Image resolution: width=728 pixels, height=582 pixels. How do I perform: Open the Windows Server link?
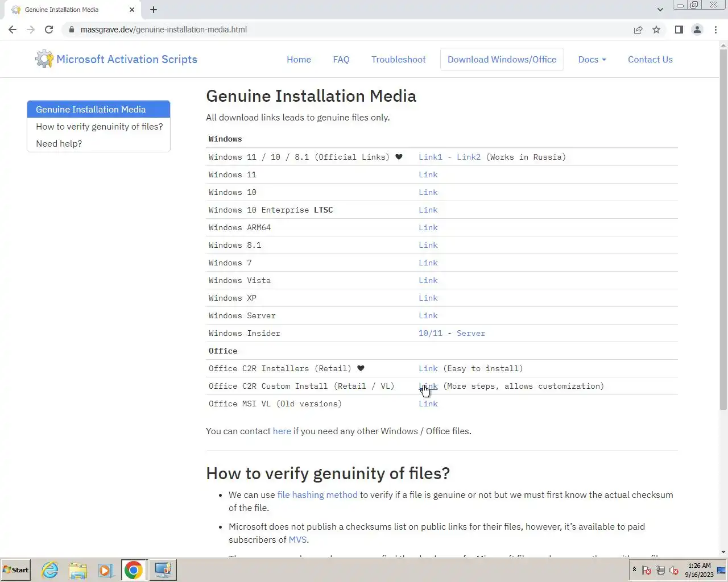click(x=428, y=315)
